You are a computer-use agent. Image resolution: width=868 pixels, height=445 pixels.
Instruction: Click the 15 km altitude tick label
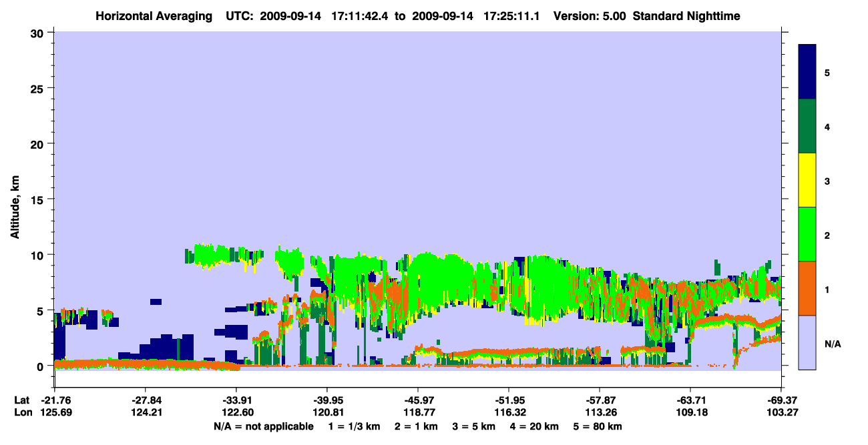click(x=39, y=199)
